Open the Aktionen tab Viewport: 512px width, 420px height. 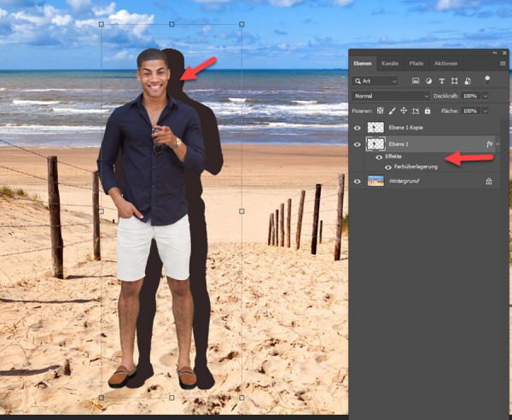[445, 63]
